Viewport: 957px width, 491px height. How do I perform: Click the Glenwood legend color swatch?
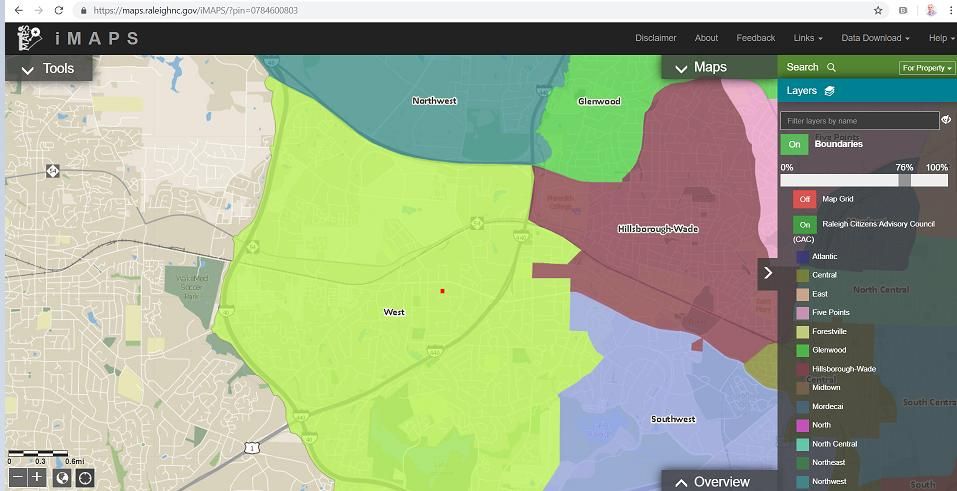[803, 351]
